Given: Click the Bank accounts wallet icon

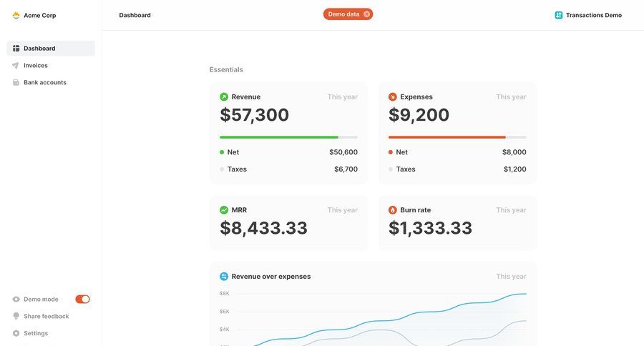Looking at the screenshot, I should (x=16, y=82).
